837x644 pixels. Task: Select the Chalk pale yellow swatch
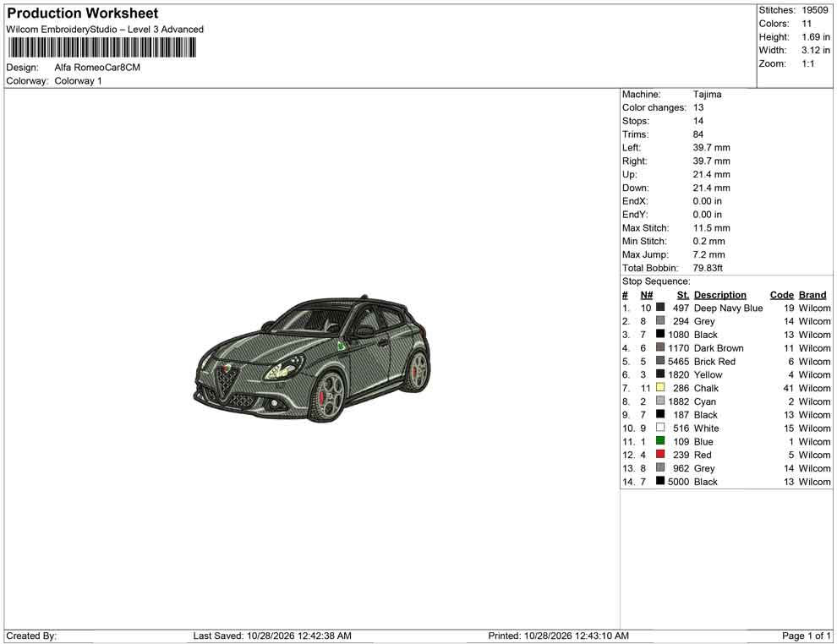660,387
